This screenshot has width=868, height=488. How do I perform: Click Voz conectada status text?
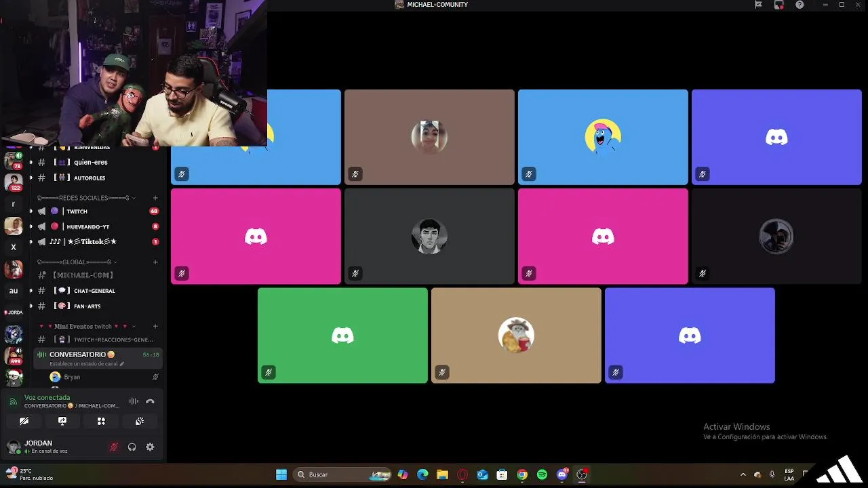pos(47,398)
